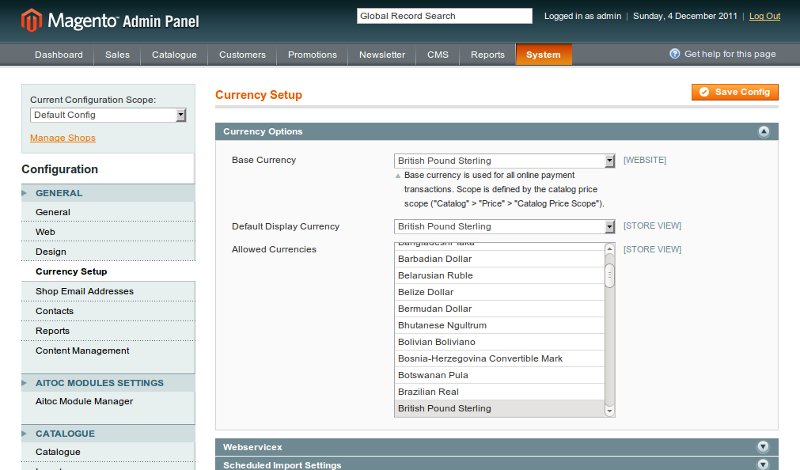Expand the Scheduled Import Settings arrow icon
Viewport: 800px width, 470px height.
[x=763, y=464]
